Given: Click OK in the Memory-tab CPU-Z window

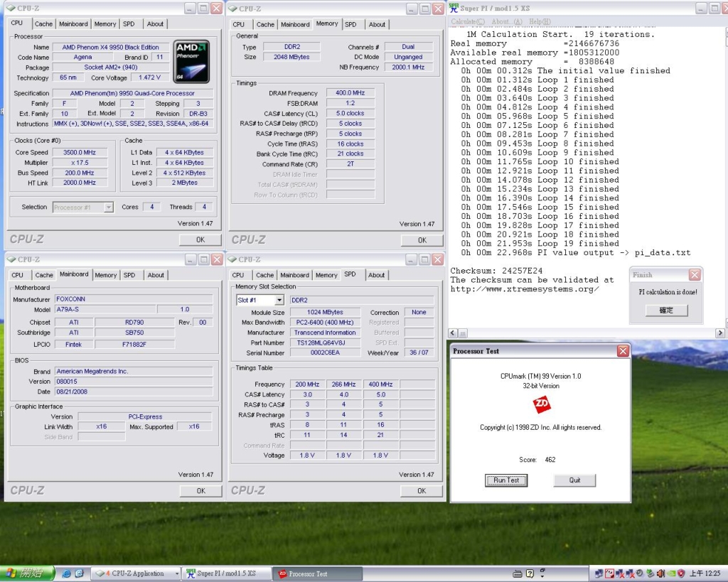Looking at the screenshot, I should point(422,240).
